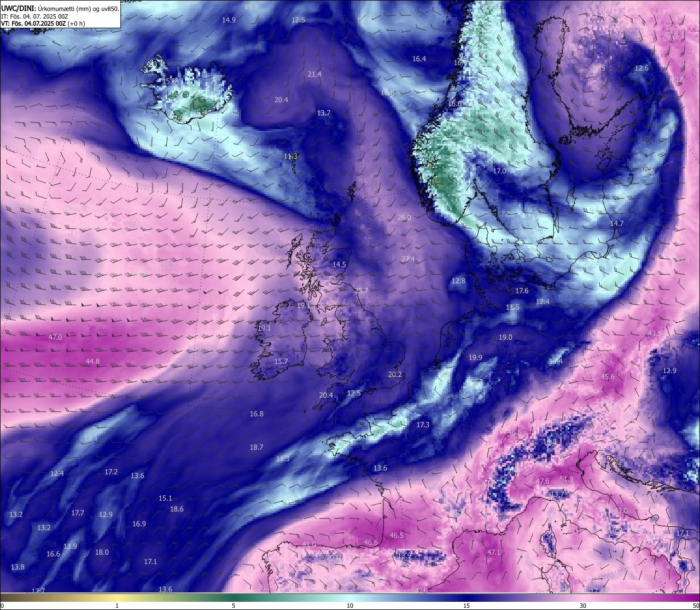Click the 18.0 value near the bottom left
Viewport: 700px width, 610px height.
pos(102,553)
